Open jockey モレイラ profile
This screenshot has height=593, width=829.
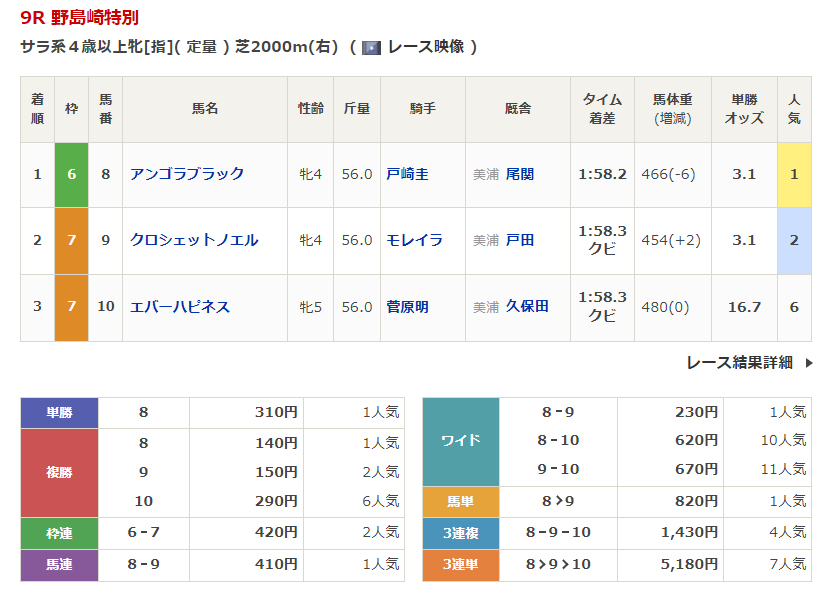[x=414, y=240]
